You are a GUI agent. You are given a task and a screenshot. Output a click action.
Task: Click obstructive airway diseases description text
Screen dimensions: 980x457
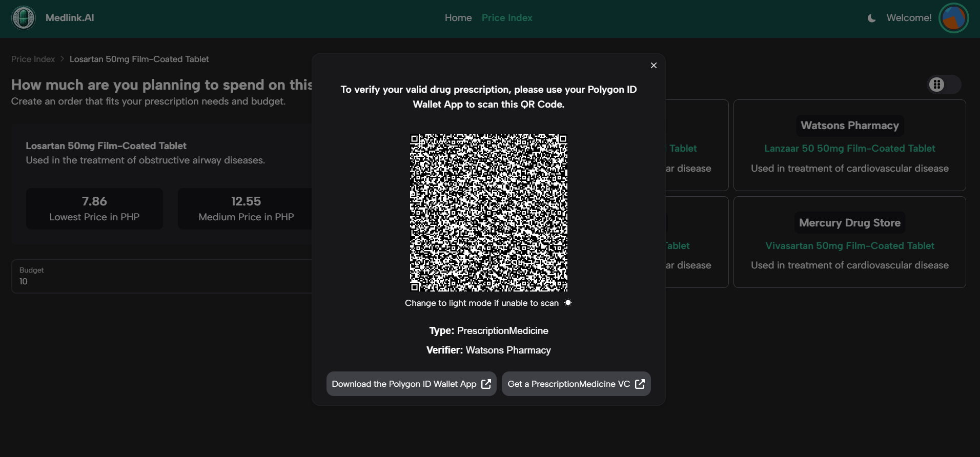[x=146, y=160]
